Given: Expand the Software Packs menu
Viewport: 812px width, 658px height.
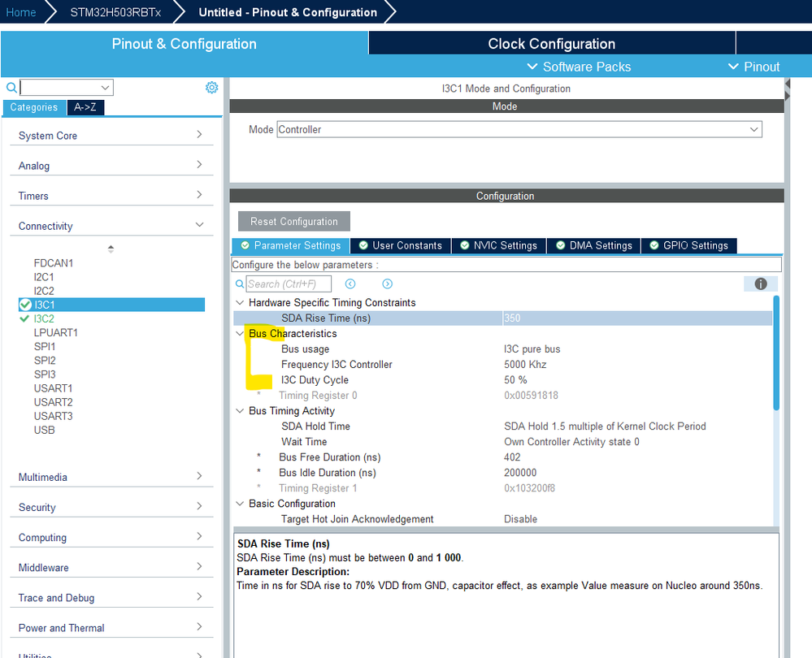Looking at the screenshot, I should pyautogui.click(x=579, y=67).
